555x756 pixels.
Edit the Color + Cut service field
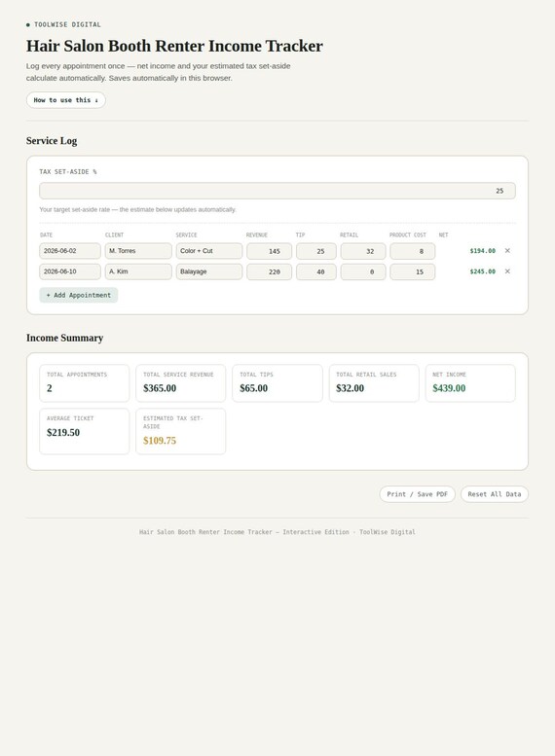[x=209, y=251]
